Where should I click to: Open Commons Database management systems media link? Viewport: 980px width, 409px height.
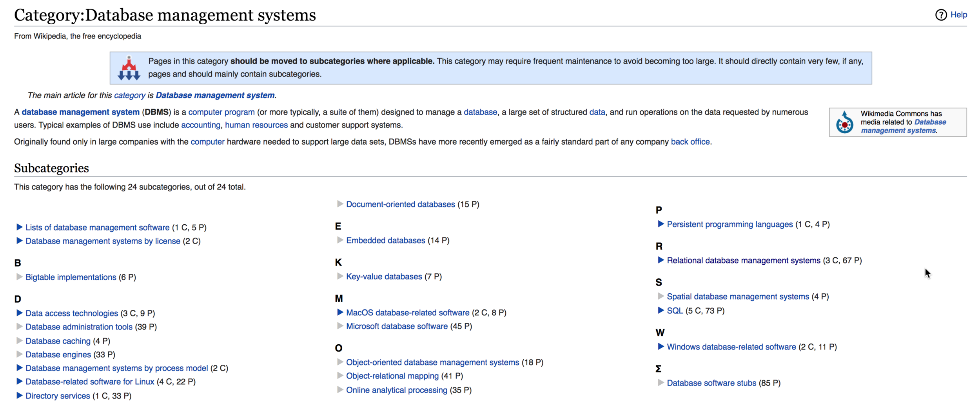[x=903, y=126]
